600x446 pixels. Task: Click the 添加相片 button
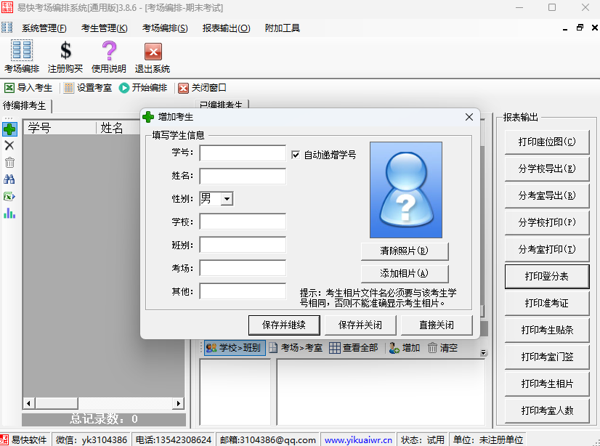pos(404,273)
